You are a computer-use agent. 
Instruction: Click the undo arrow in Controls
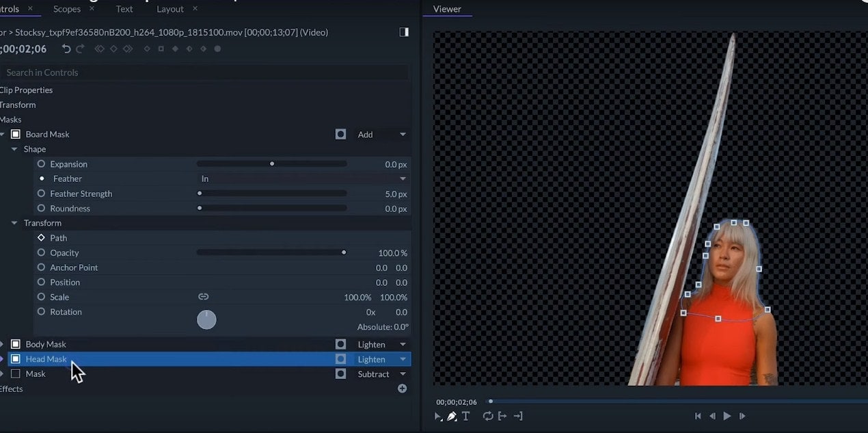pos(66,49)
